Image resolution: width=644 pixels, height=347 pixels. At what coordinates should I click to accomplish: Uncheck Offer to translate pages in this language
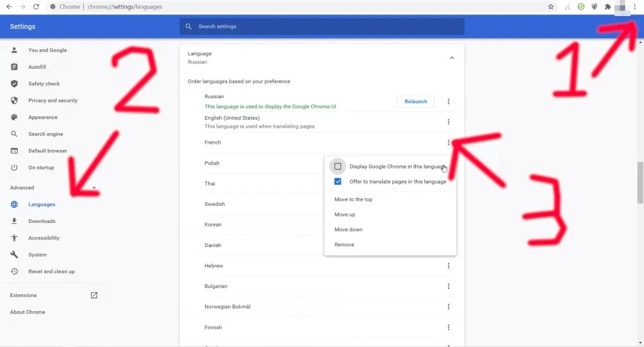click(x=338, y=182)
